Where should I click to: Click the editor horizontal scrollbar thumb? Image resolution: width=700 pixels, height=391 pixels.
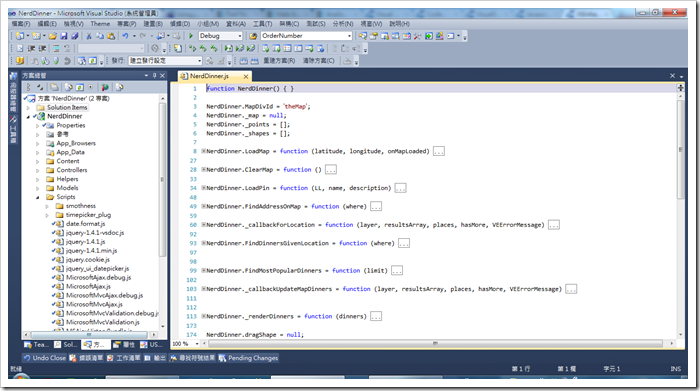pos(435,344)
